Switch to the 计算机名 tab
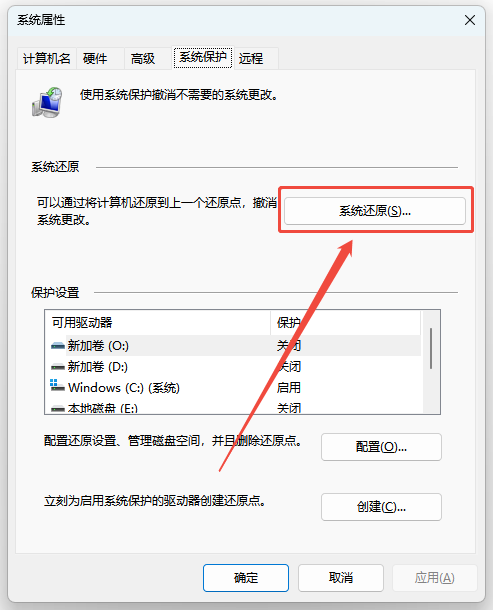The height and width of the screenshot is (610, 493). [47, 59]
